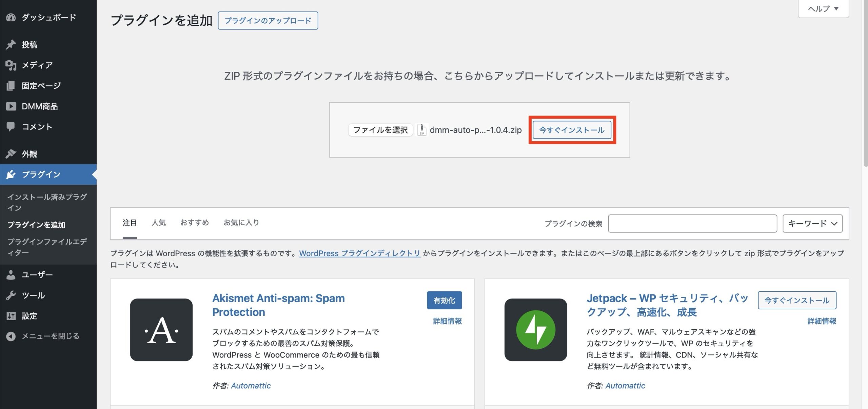Open the DMM商品 video icon
This screenshot has width=868, height=409.
[x=11, y=106]
